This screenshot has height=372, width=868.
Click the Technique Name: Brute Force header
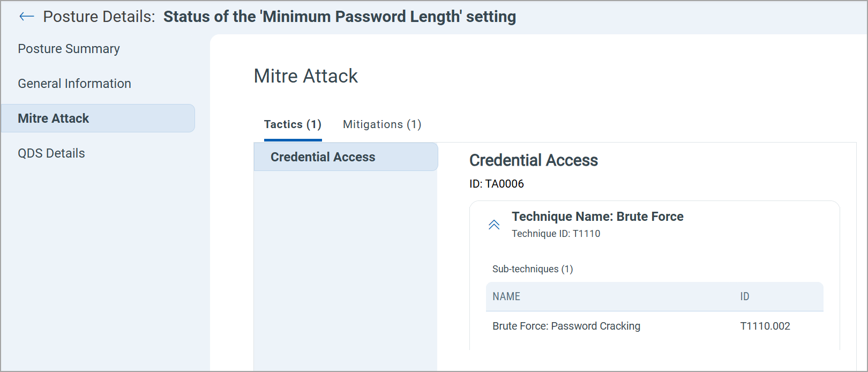coord(597,217)
